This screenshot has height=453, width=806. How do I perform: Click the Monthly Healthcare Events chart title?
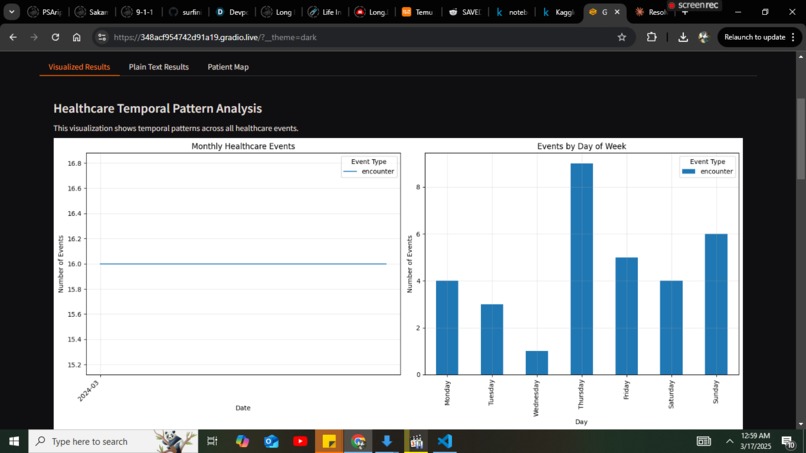[243, 146]
